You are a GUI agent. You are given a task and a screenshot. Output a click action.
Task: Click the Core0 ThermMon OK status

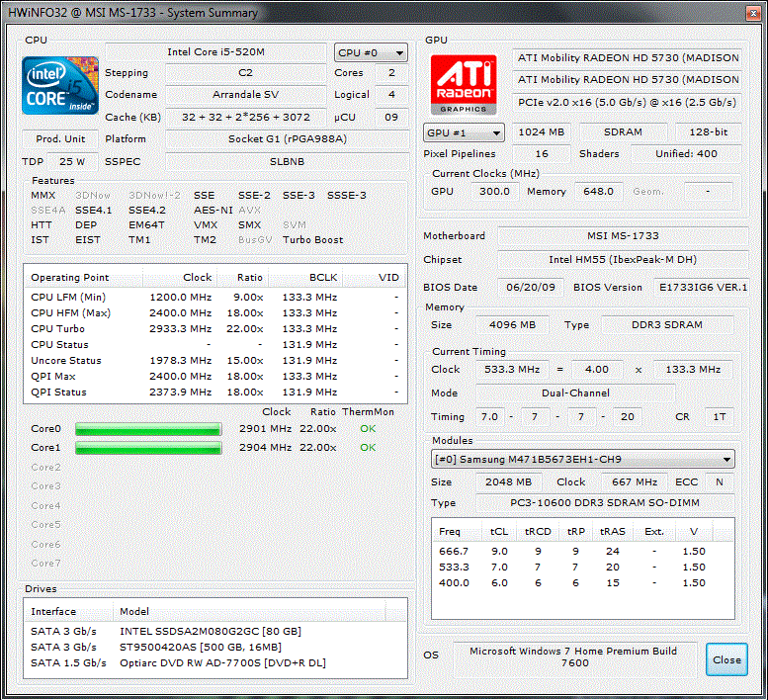click(x=368, y=429)
